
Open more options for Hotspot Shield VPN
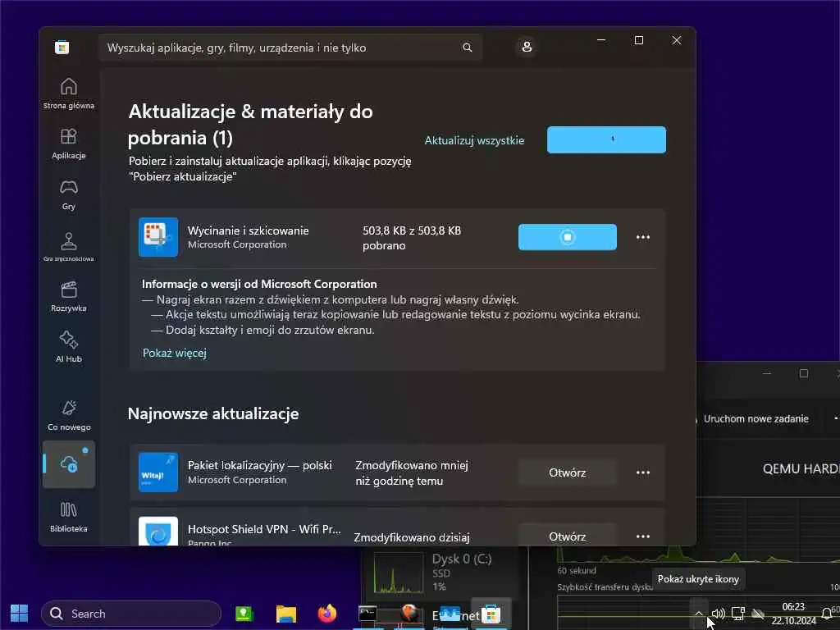pos(643,536)
